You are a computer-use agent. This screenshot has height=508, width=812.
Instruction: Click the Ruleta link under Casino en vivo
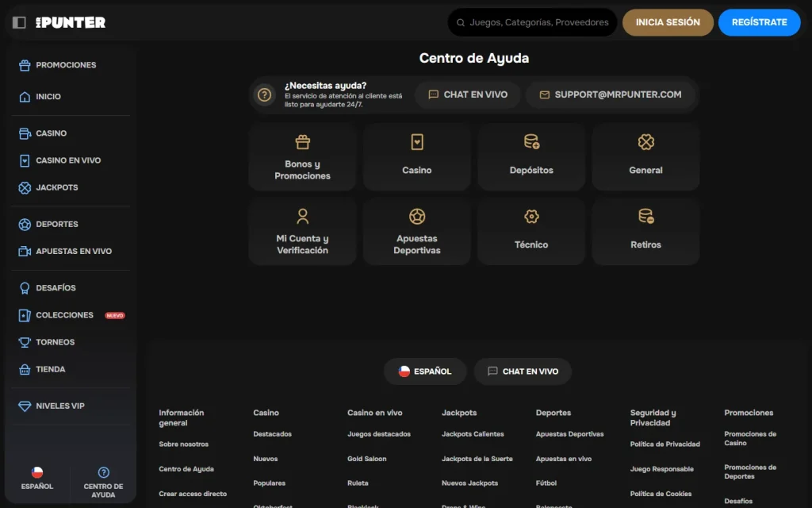(x=358, y=483)
